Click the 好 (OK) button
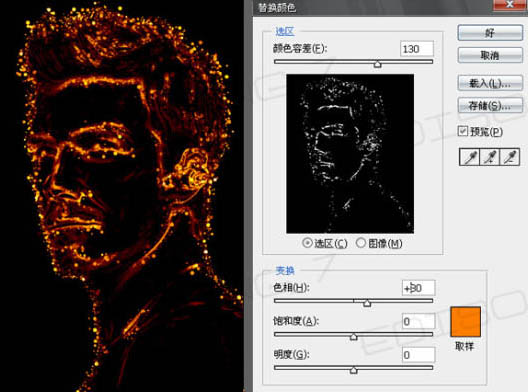 click(x=490, y=33)
